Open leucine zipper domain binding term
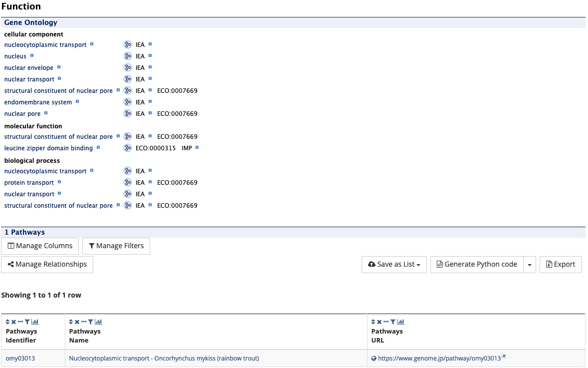Screen dimensions: 588x368 (48, 148)
